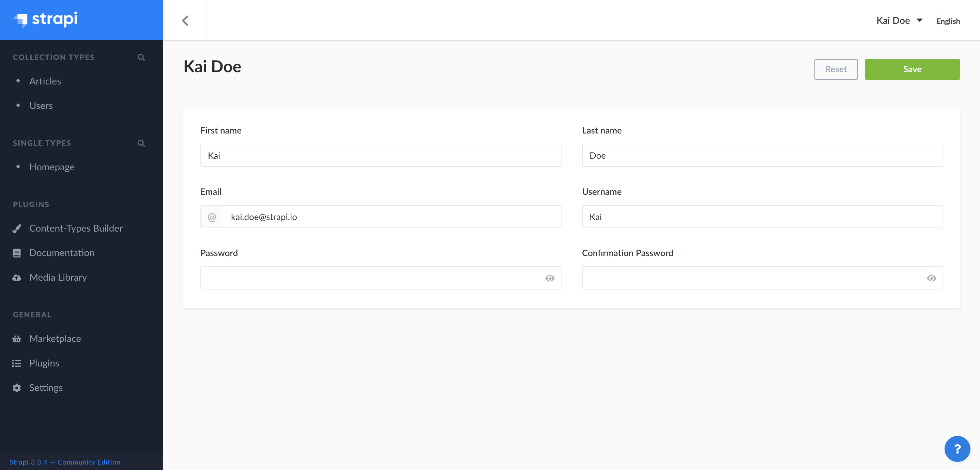Screen dimensions: 980x470
Task: Open the Content-Types Builder
Action: click(x=76, y=228)
